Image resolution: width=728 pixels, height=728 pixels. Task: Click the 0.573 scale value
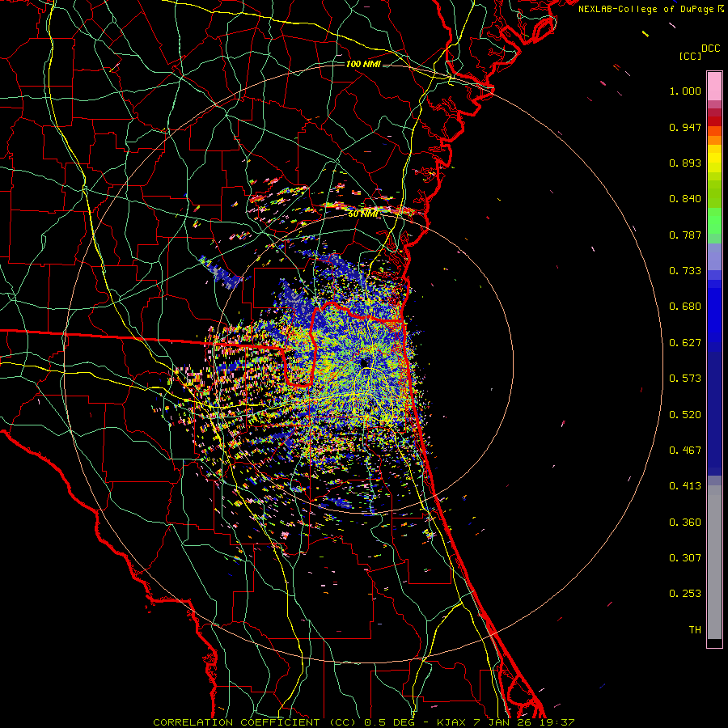[x=685, y=379]
